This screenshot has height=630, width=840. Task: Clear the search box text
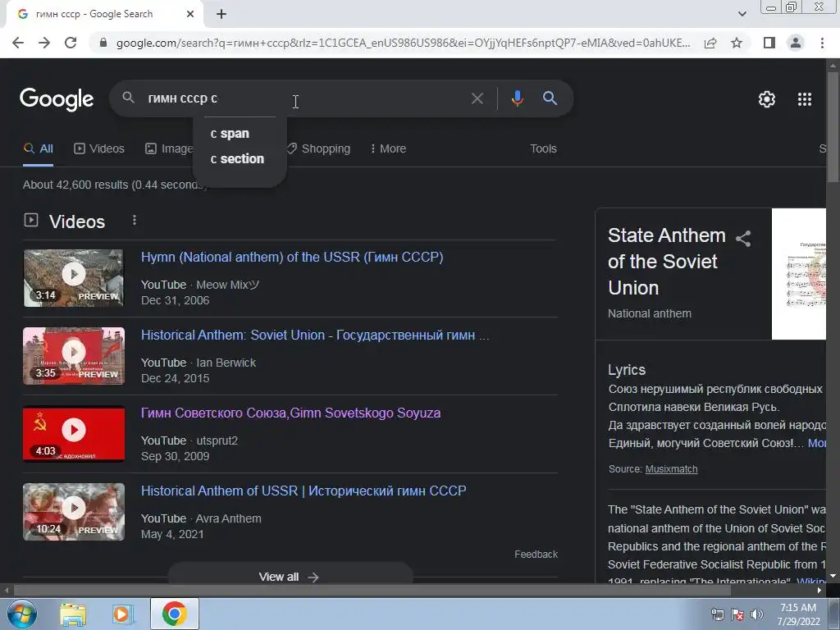[477, 98]
